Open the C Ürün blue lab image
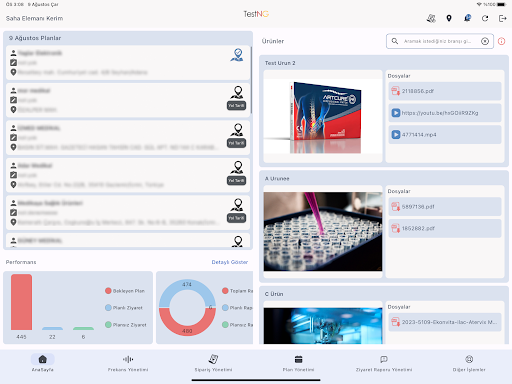 click(323, 326)
